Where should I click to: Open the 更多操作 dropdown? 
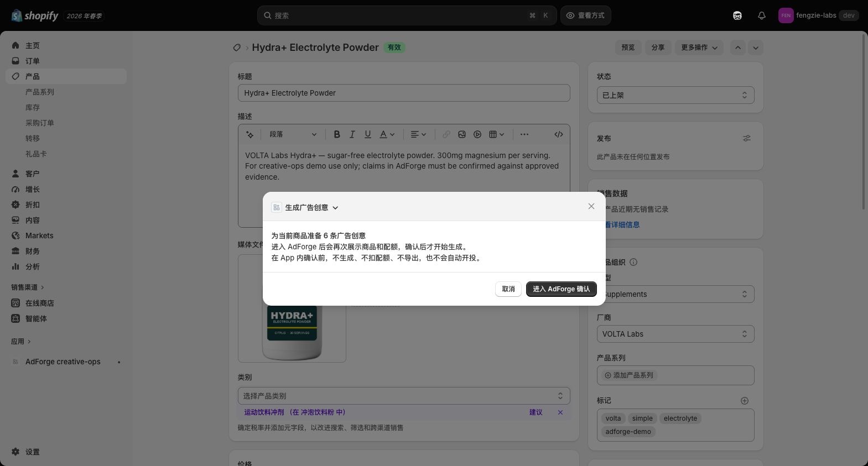[x=699, y=48]
